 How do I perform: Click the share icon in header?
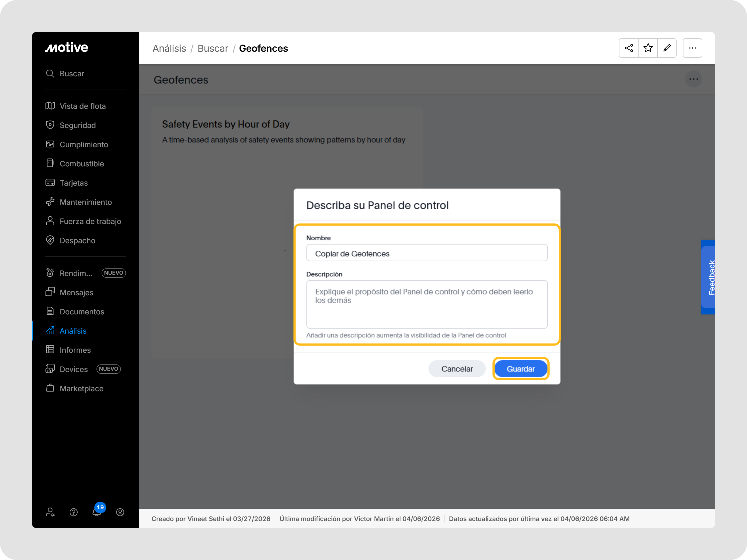tap(629, 48)
